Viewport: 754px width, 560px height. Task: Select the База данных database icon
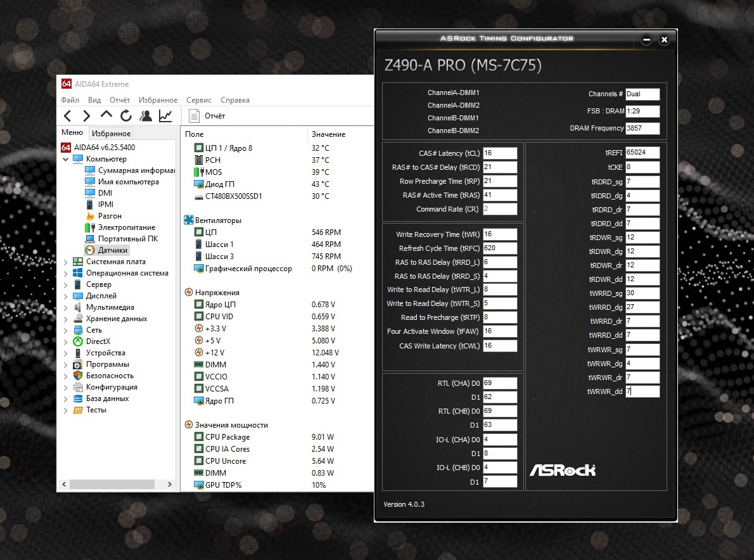(78, 398)
